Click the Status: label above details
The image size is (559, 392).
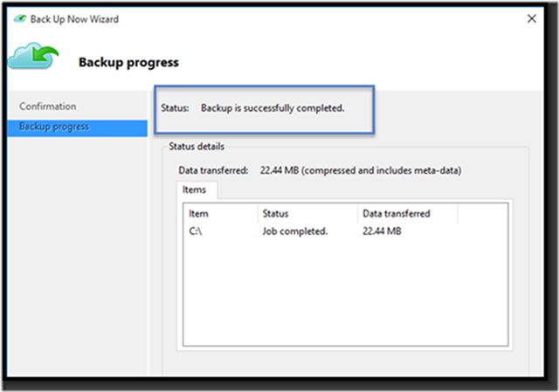175,108
